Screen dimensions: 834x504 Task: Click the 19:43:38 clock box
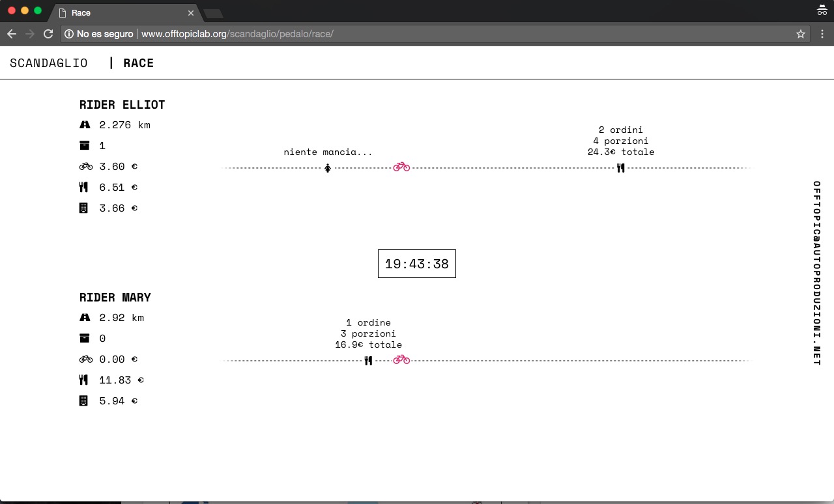(x=417, y=264)
